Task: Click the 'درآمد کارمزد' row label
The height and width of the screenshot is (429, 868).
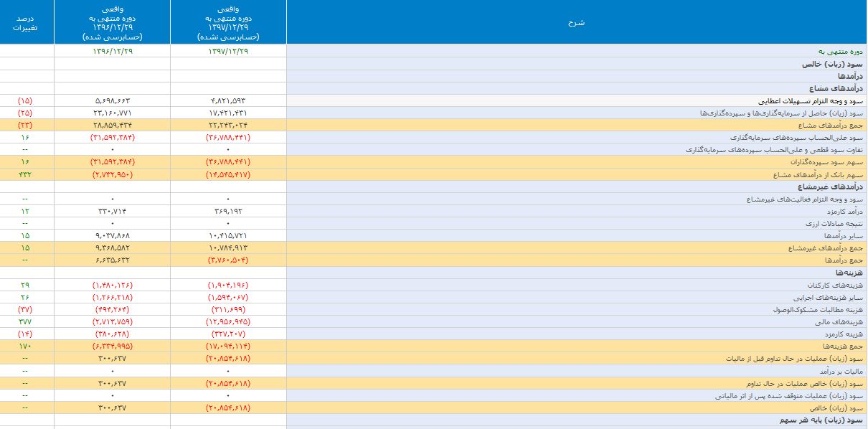Action: pos(842,212)
